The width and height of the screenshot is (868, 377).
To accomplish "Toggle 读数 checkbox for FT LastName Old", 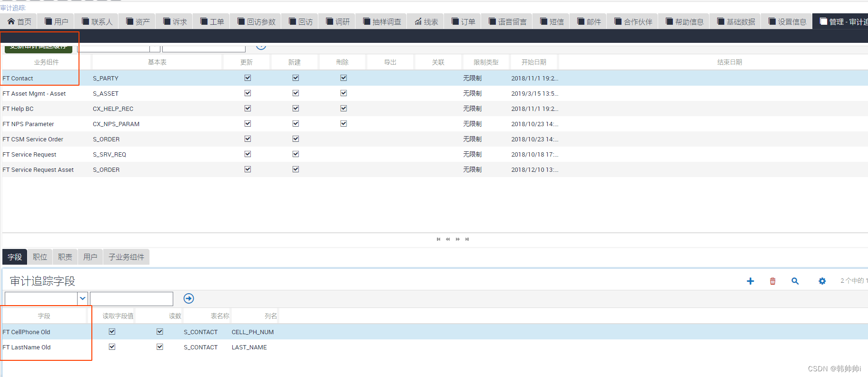I will pos(160,347).
